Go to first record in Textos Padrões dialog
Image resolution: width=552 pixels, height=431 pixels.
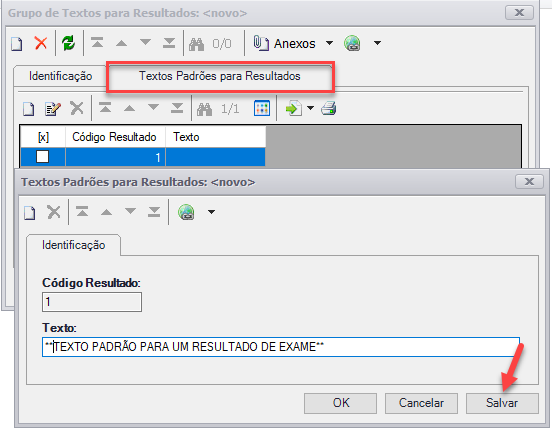(82, 212)
